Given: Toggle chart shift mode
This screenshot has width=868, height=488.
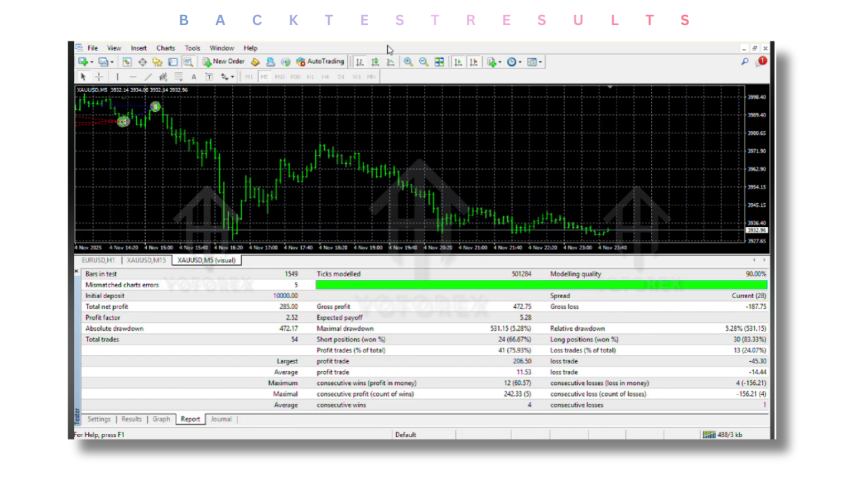Looking at the screenshot, I should (473, 62).
